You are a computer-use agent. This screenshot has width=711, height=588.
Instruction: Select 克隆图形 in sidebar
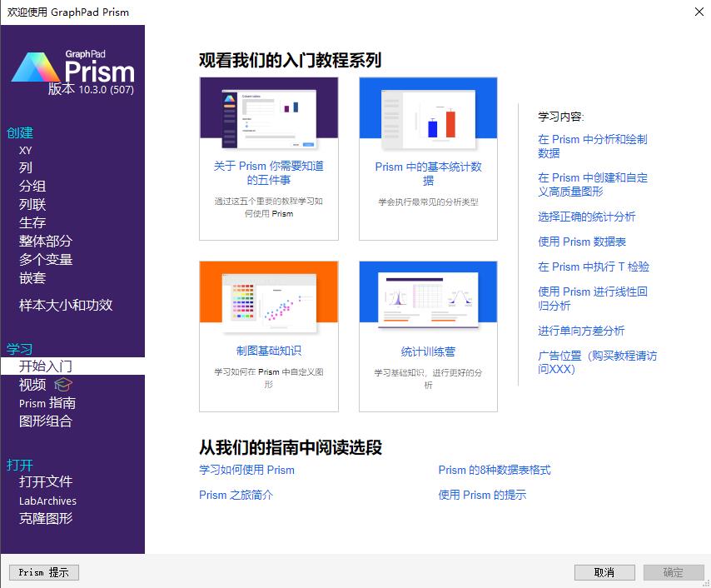(45, 518)
